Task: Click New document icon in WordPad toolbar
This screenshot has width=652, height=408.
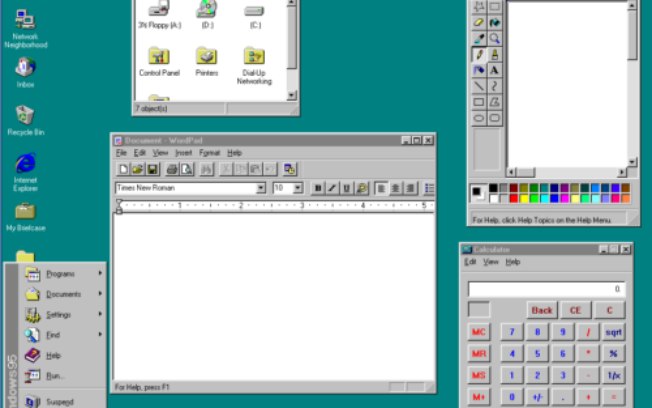Action: tap(123, 169)
